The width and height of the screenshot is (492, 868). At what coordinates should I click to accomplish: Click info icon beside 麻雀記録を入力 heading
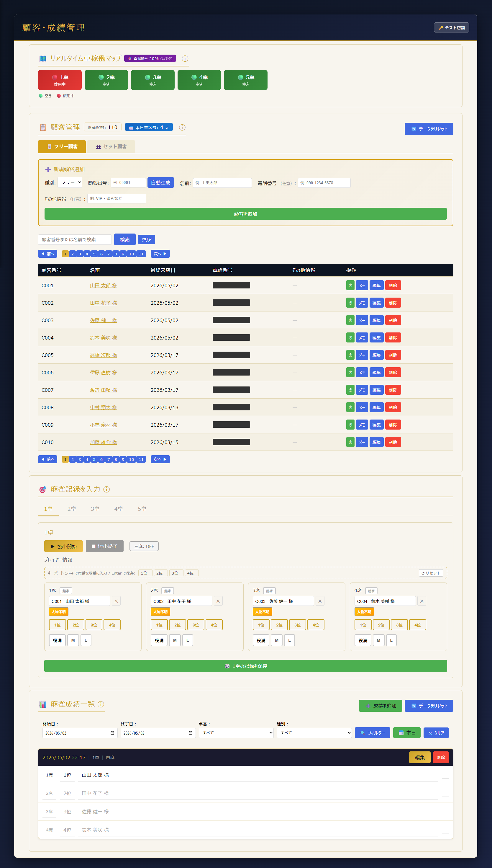[x=106, y=489]
